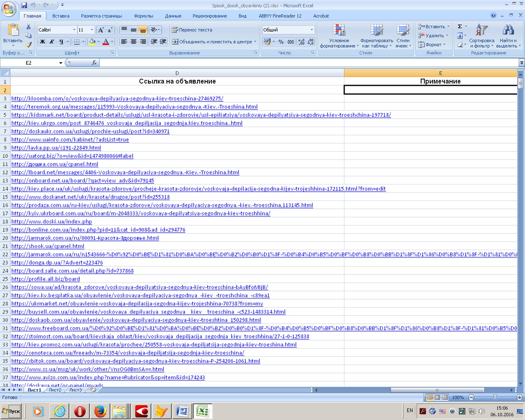
Task: Click the percent style icon
Action: click(281, 42)
